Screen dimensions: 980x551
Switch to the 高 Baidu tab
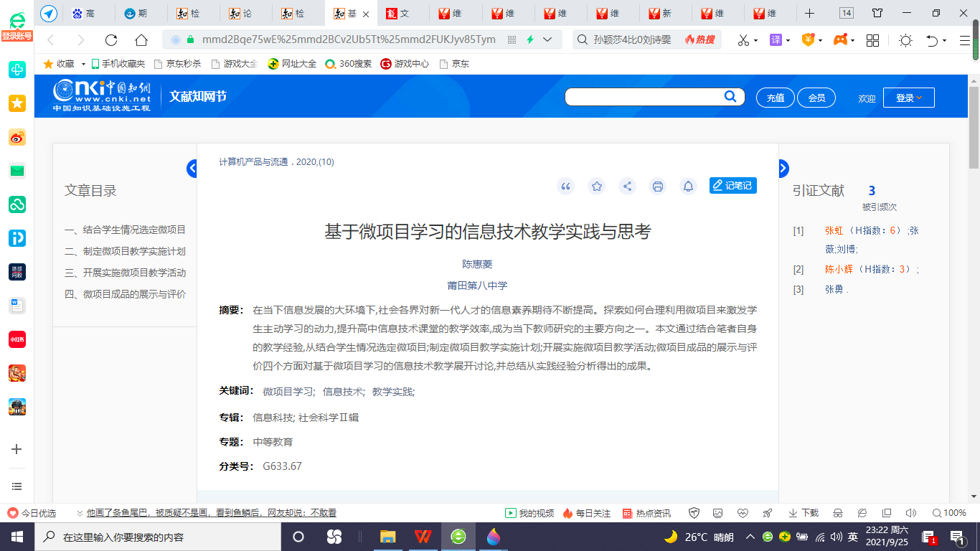(90, 13)
